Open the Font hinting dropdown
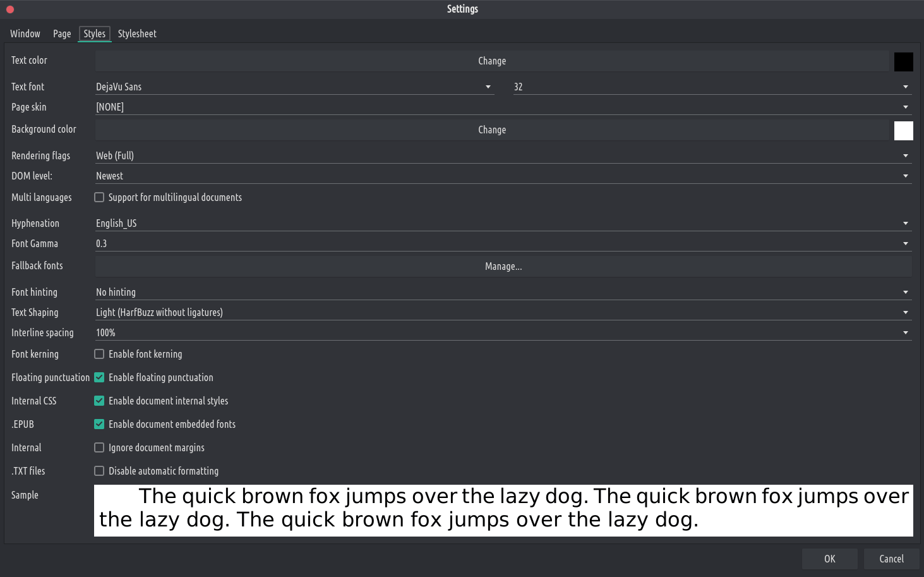 tap(503, 293)
